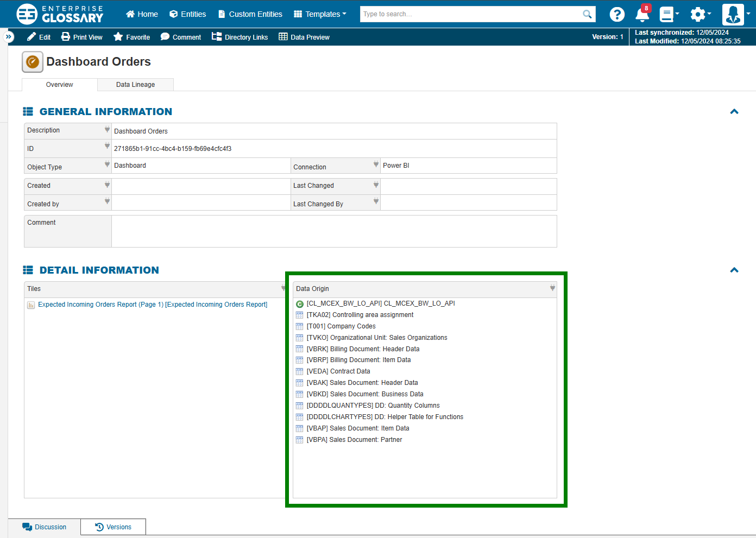
Task: Open the Versions tab at bottom
Action: (113, 527)
